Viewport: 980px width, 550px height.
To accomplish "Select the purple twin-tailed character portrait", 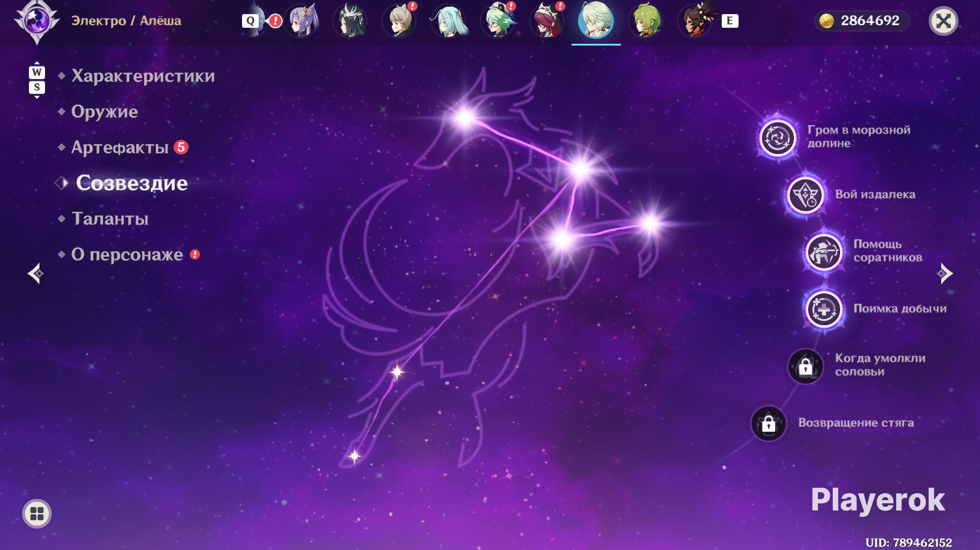I will coord(302,20).
